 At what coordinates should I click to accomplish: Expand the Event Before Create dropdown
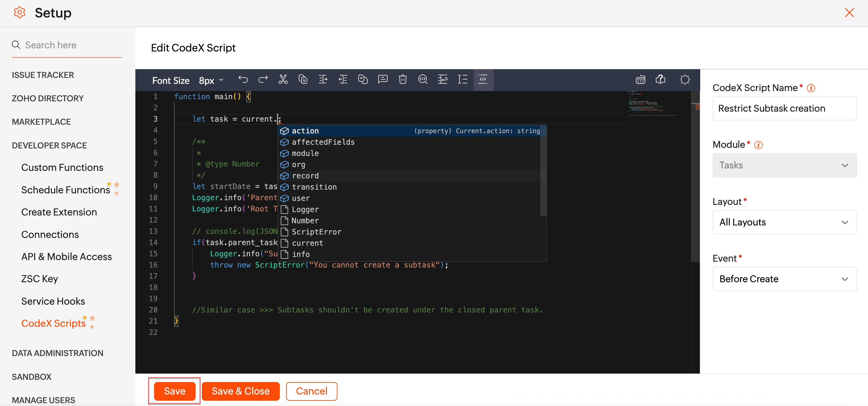click(x=784, y=279)
